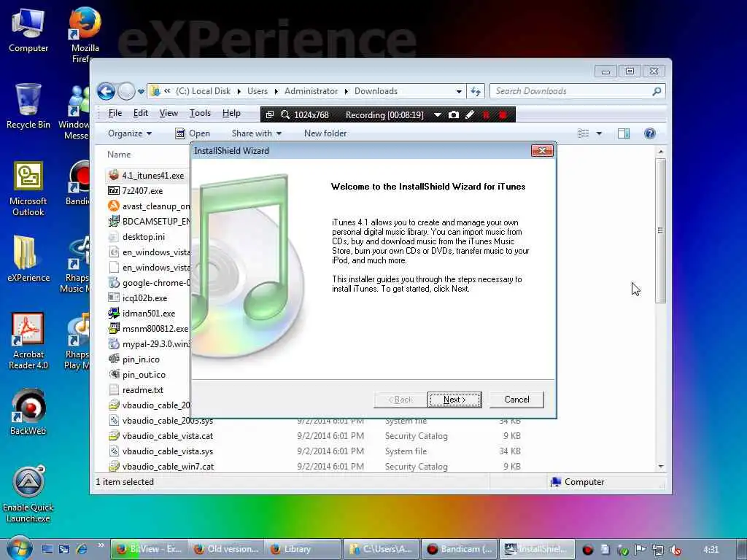747x560 pixels.
Task: Click Open in Explorer command bar
Action: click(x=193, y=133)
